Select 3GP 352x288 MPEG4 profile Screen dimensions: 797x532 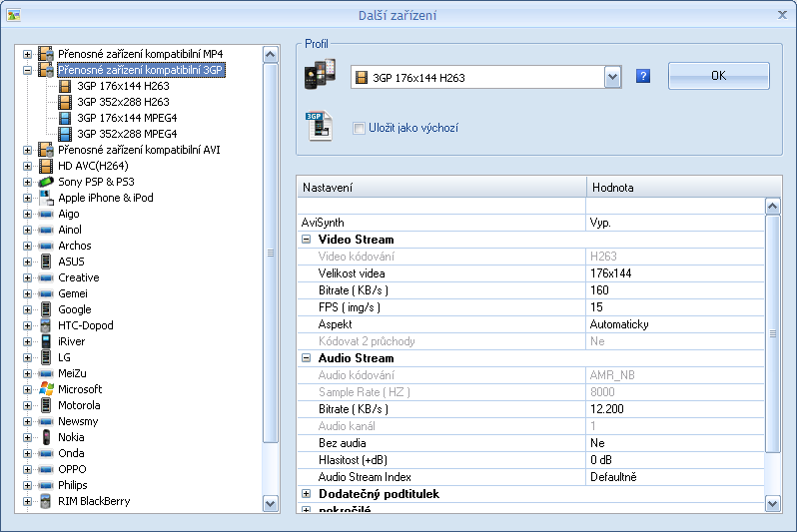127,134
